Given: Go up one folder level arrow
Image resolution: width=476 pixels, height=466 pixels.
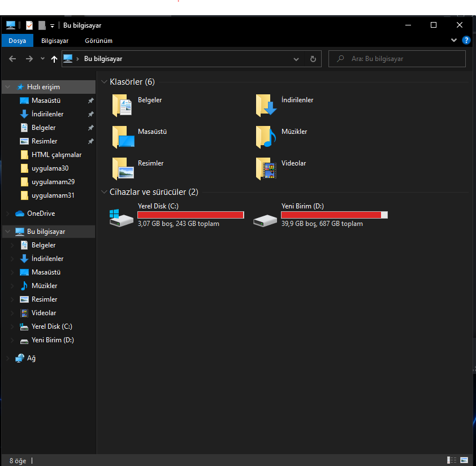Looking at the screenshot, I should pos(54,59).
